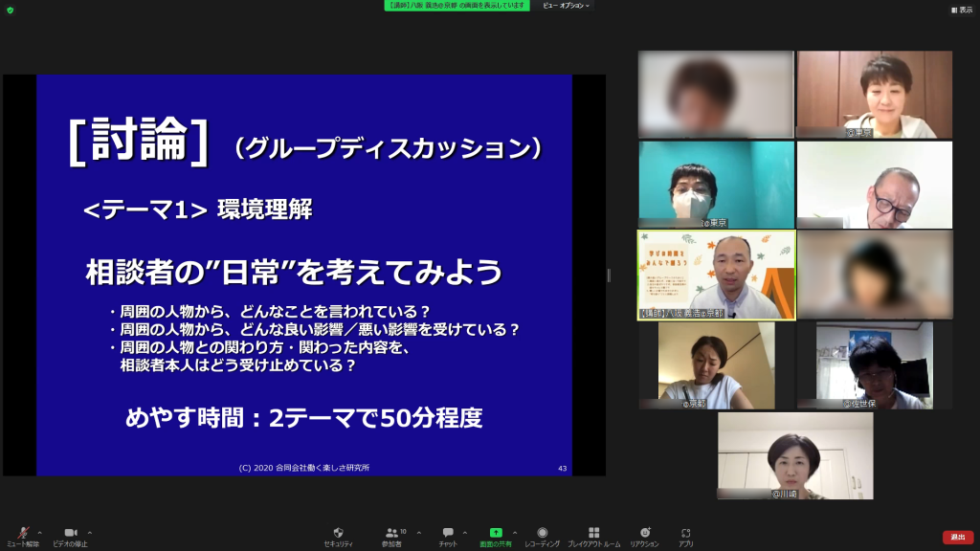Toggle the meeting Recording button

542,534
